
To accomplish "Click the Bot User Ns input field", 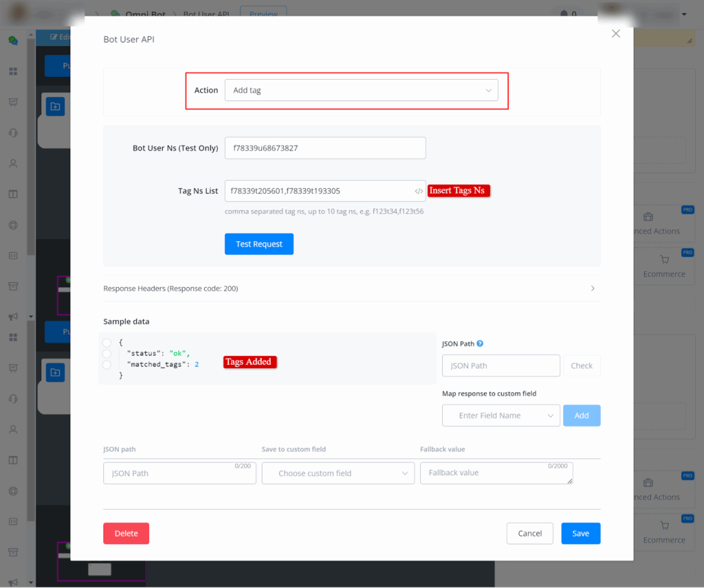I will point(324,148).
